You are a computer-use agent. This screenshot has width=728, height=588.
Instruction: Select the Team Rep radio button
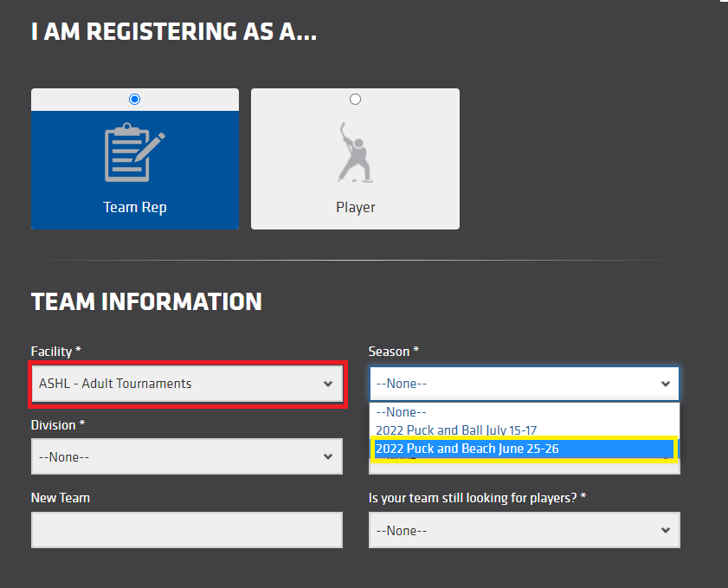point(134,100)
